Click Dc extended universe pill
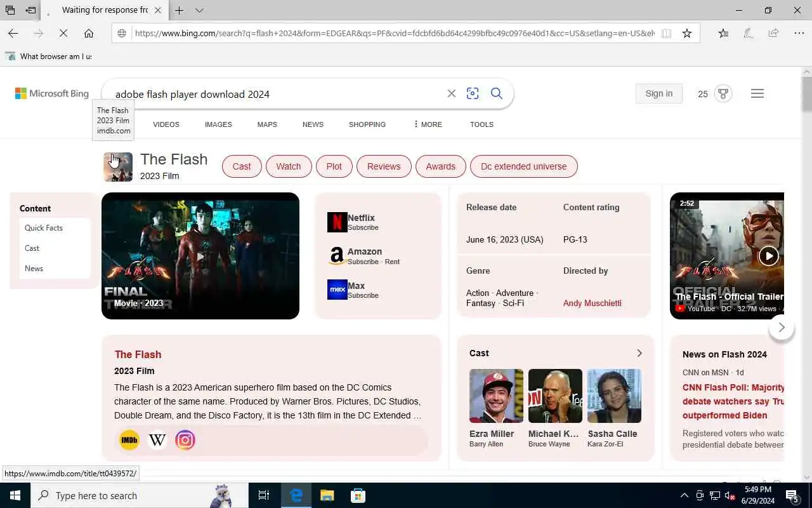Viewport: 812px width, 508px height. point(524,166)
